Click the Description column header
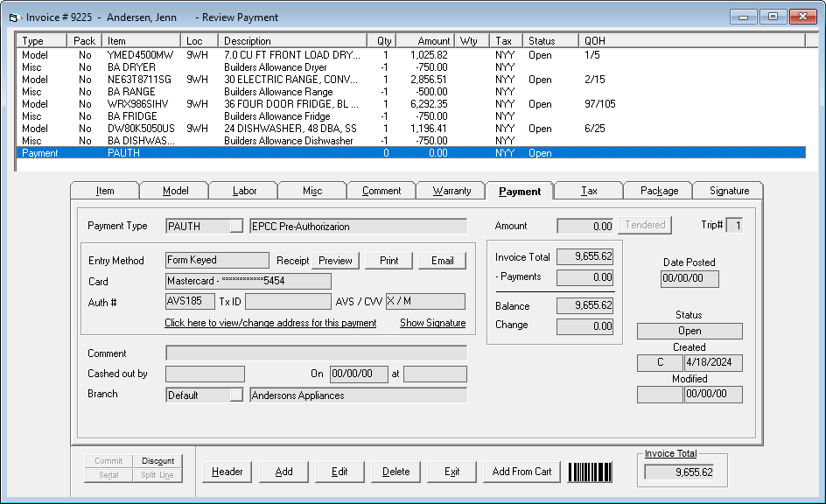This screenshot has height=504, width=826. 293,41
